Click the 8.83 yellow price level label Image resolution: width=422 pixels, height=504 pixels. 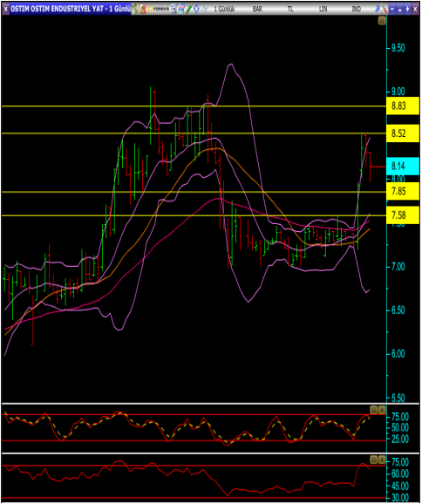(x=403, y=106)
